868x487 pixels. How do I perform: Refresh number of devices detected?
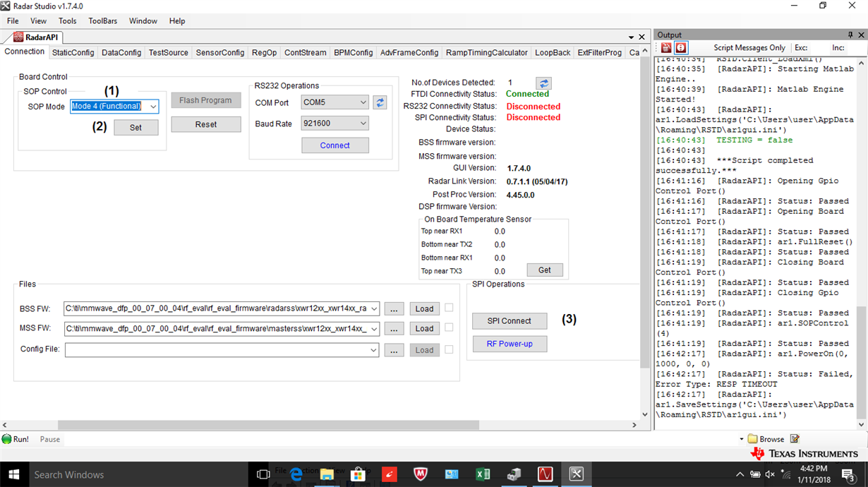543,83
